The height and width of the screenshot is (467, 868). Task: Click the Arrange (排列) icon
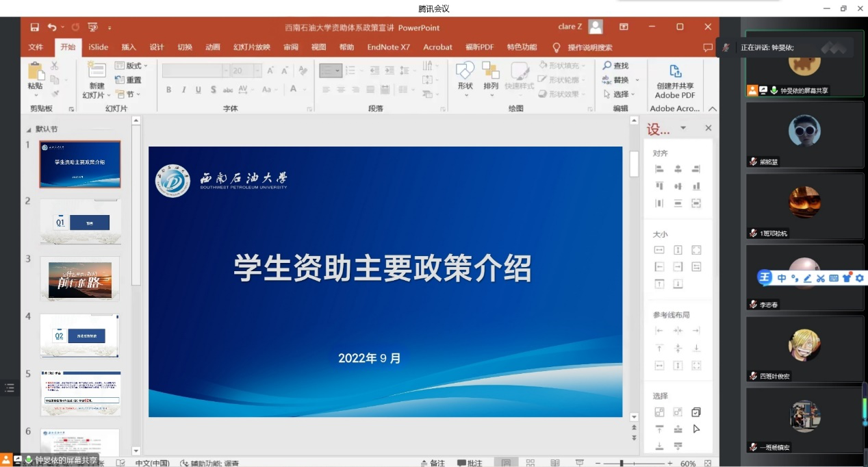click(x=491, y=71)
